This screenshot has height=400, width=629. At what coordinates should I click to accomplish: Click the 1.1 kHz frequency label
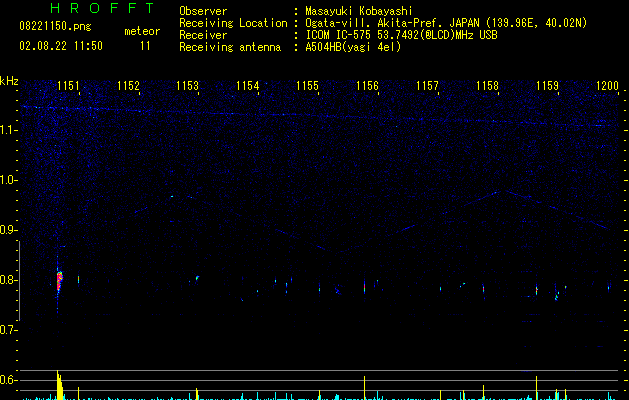click(8, 130)
